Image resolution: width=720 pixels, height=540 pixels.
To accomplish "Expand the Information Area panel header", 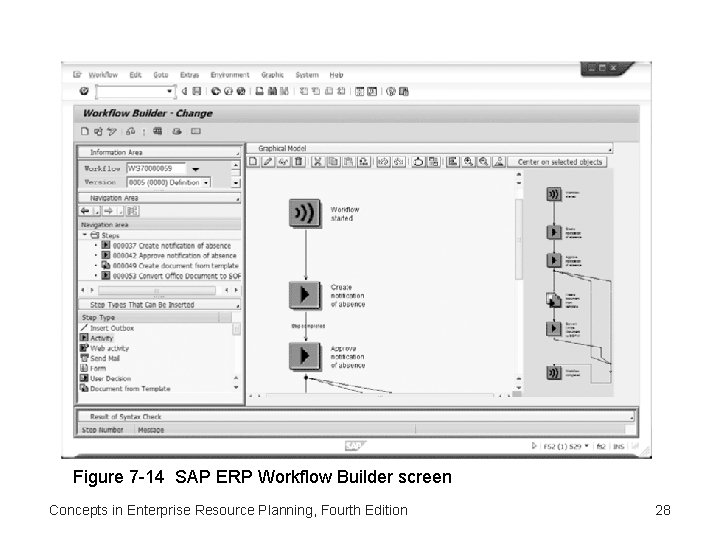I will point(159,152).
